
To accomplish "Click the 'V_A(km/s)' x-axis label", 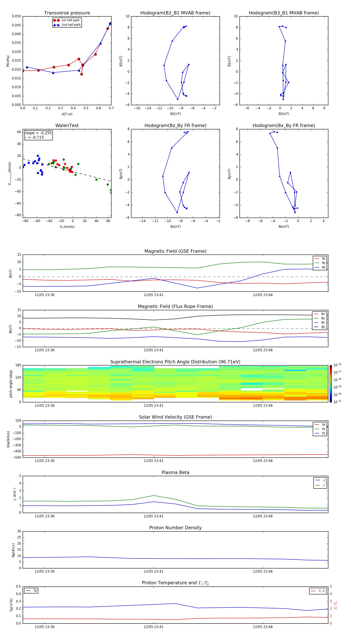I will coord(67,227).
